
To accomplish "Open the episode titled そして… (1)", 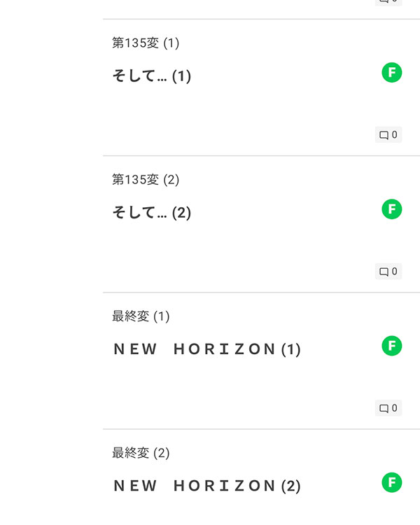I will [x=151, y=76].
